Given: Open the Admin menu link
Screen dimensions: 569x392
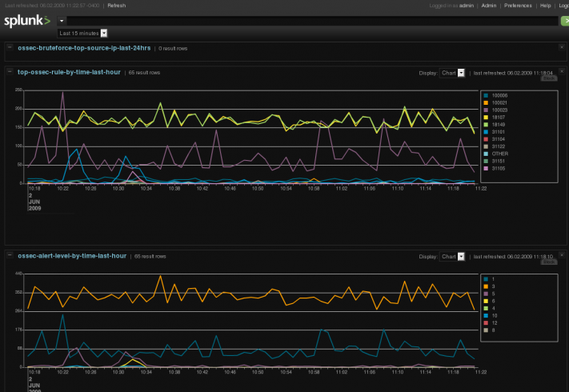Looking at the screenshot, I should click(x=489, y=6).
